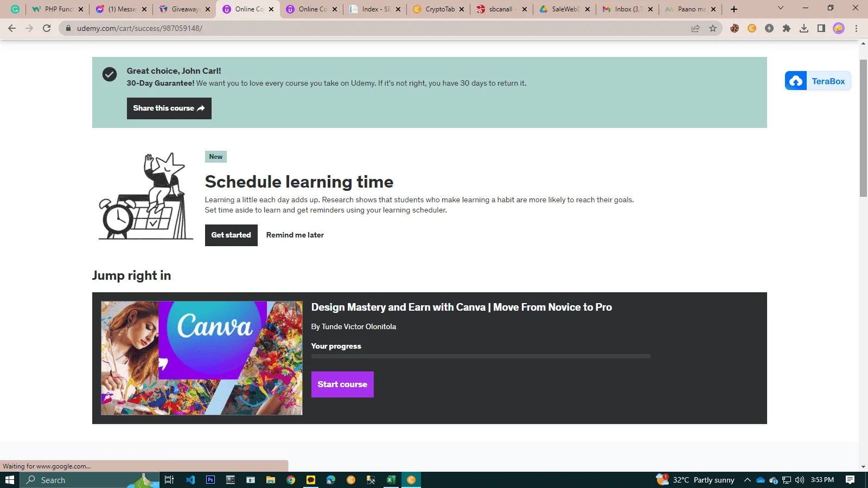The image size is (868, 488).
Task: Open the volume control
Action: point(800,480)
